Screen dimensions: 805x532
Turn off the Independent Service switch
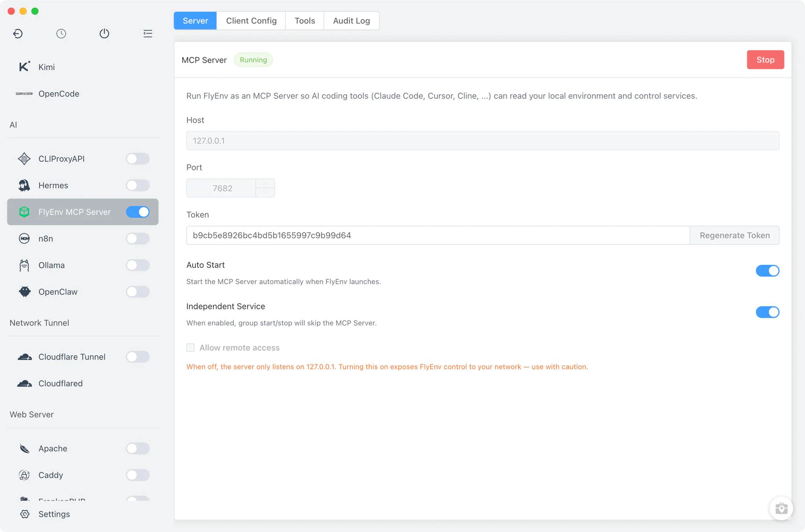(x=767, y=312)
